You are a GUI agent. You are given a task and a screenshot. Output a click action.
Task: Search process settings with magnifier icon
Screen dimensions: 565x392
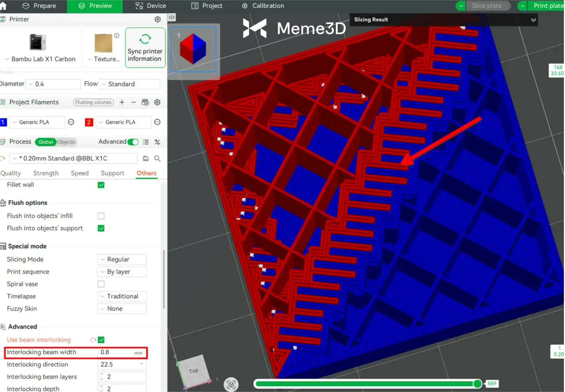coord(157,159)
